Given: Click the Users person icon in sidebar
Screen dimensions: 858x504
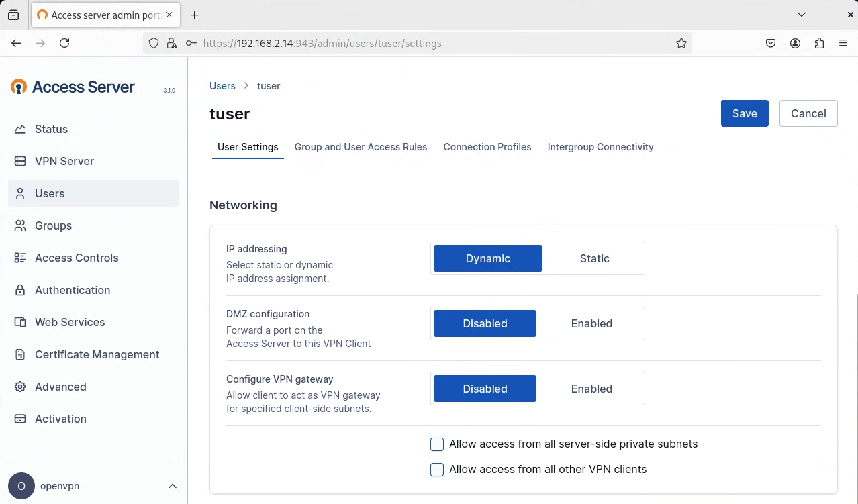Looking at the screenshot, I should [x=20, y=193].
